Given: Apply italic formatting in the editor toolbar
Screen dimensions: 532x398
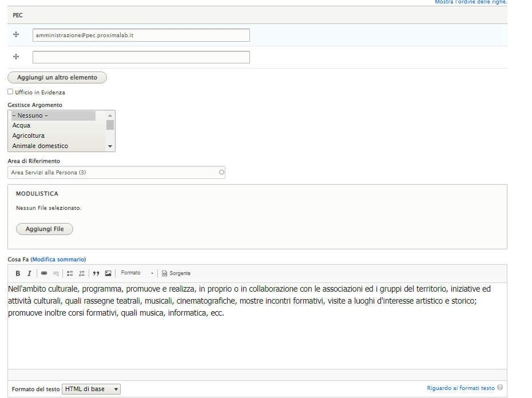Looking at the screenshot, I should [29, 273].
